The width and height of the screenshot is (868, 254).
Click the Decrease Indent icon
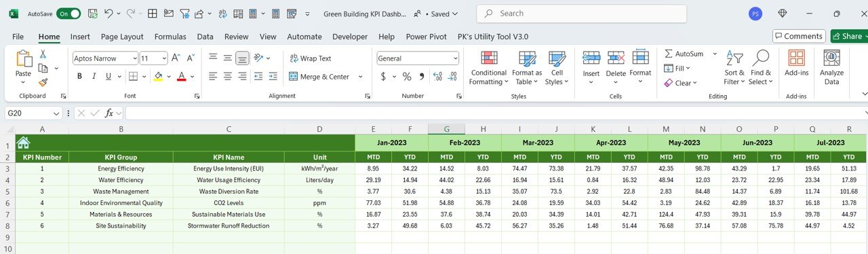pyautogui.click(x=258, y=76)
